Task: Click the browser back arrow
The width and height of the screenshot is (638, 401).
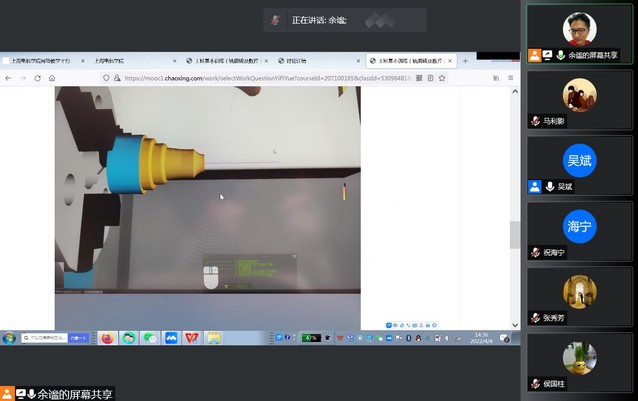Action: (10, 78)
